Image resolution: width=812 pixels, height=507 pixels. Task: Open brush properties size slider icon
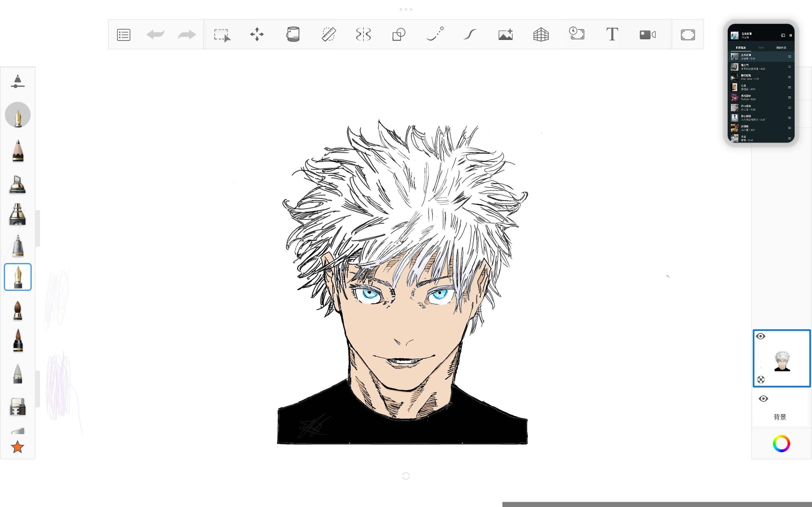pyautogui.click(x=18, y=81)
